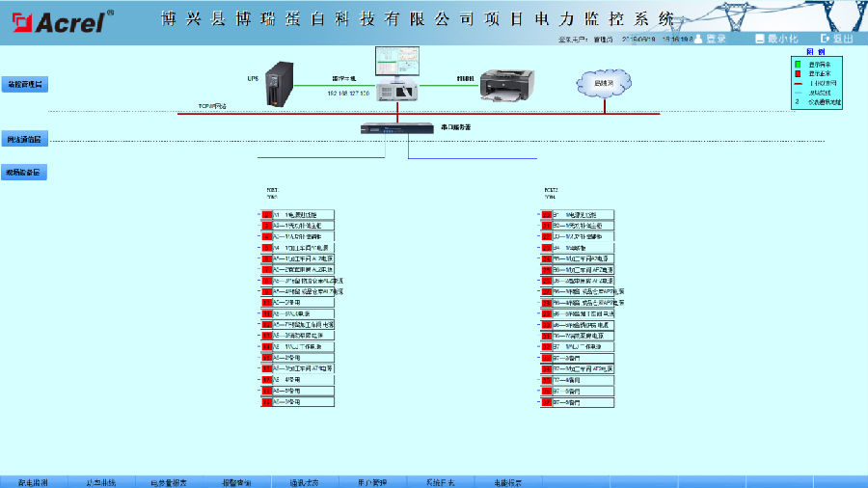This screenshot has height=488, width=868.
Task: Click red status indicator number 33
Action: [547, 358]
